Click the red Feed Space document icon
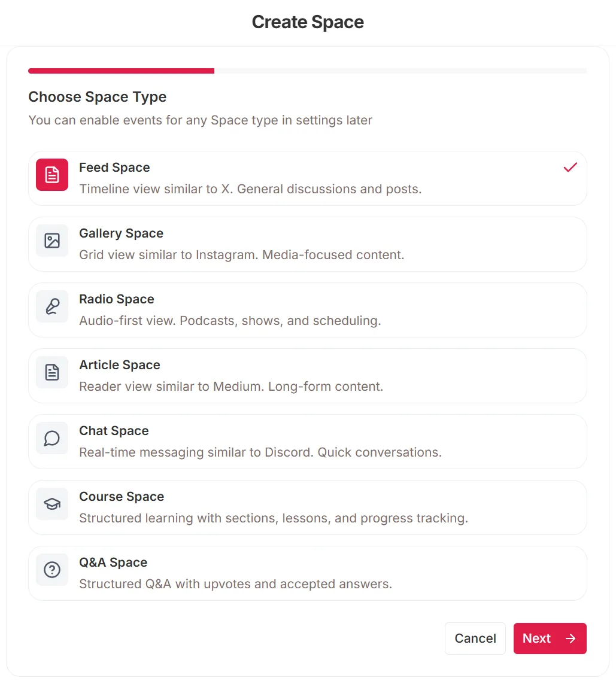The height and width of the screenshot is (681, 616). tap(52, 175)
